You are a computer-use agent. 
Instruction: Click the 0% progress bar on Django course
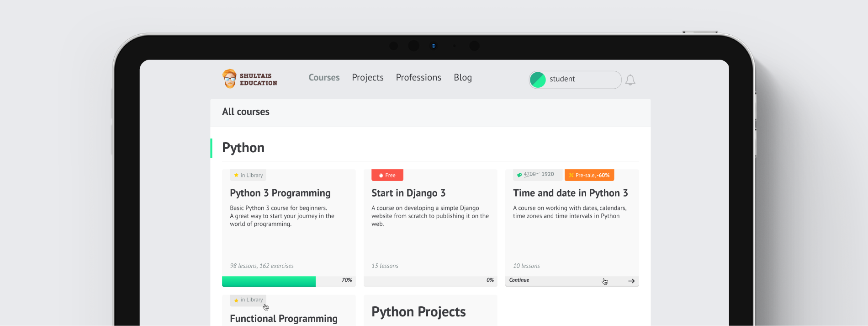point(430,281)
